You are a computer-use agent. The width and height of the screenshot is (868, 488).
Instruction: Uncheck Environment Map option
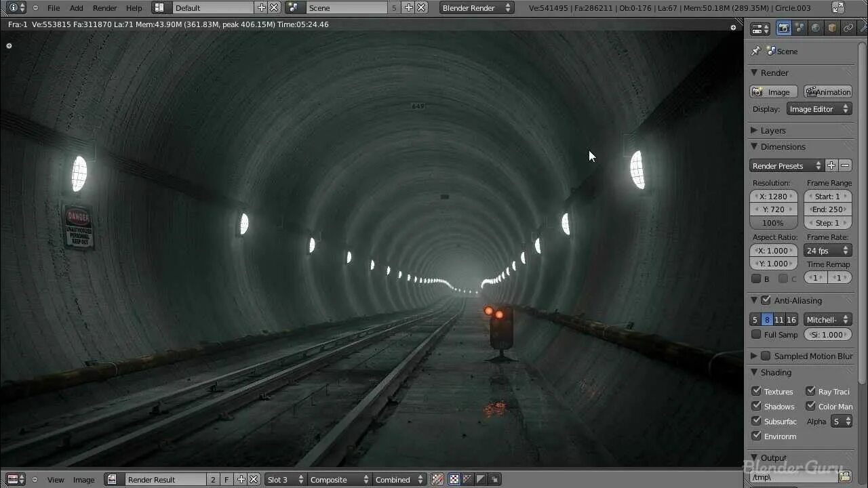tap(756, 436)
